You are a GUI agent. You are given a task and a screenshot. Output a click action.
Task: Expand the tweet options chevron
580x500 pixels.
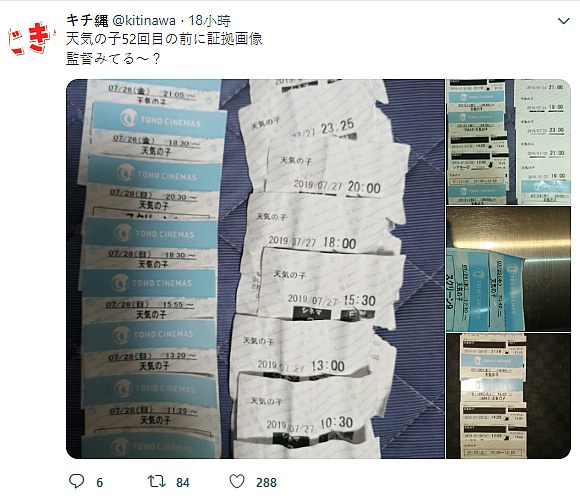point(563,21)
